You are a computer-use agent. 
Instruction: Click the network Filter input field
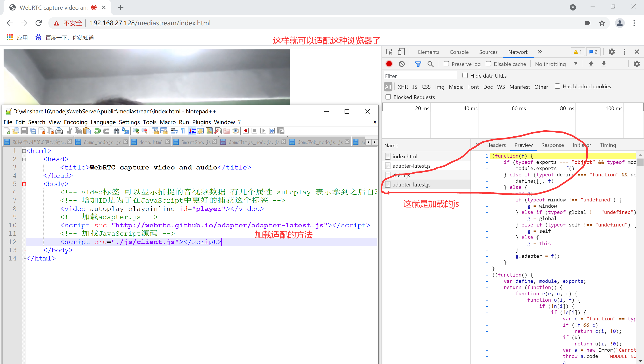[x=420, y=76]
